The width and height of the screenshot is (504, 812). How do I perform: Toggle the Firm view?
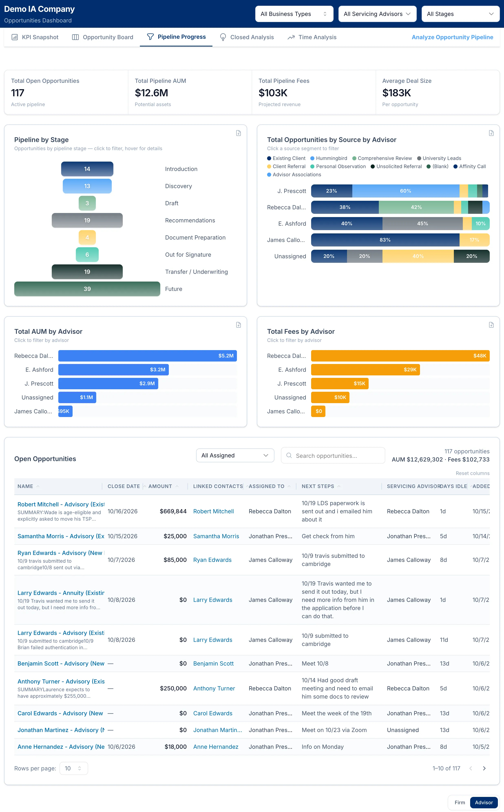460,802
